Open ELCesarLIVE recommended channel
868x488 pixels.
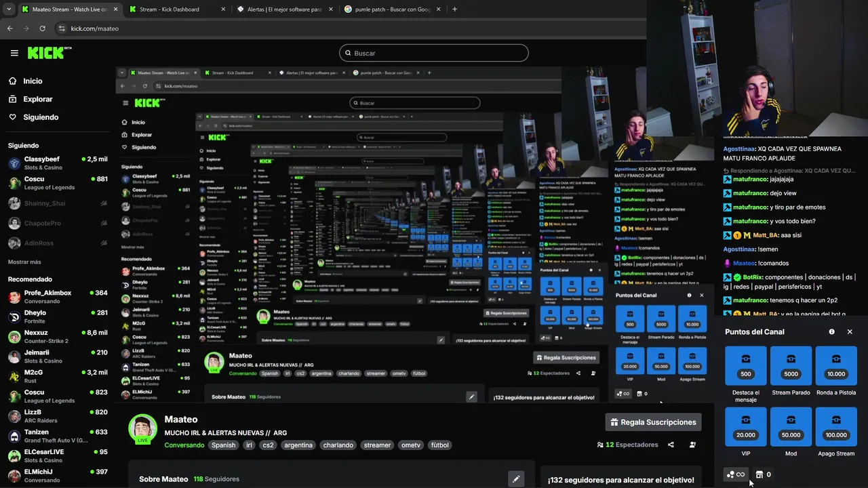[x=58, y=455]
